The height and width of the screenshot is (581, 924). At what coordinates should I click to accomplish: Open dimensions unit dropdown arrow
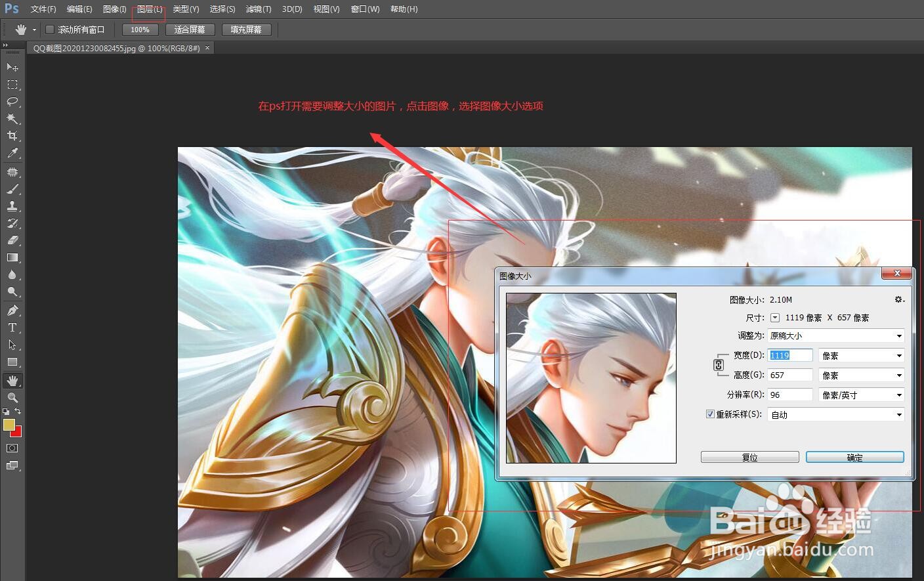coord(775,318)
